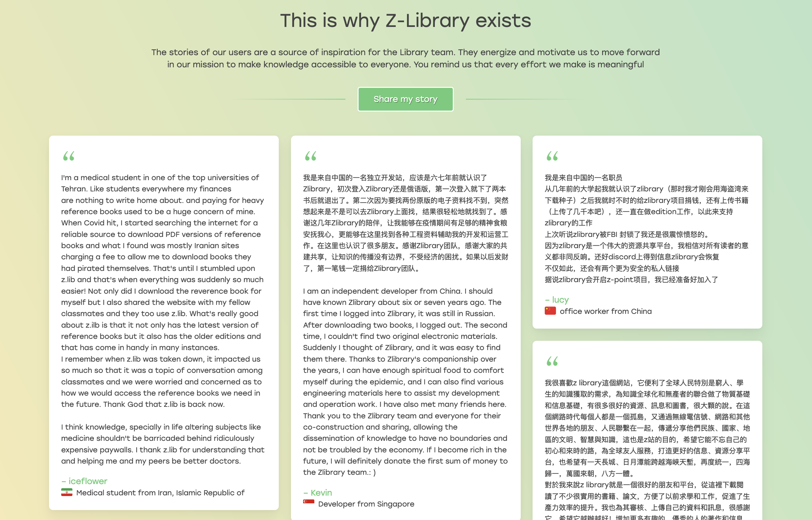The image size is (812, 520).
Task: Click the line '我是来自中国的一名职员'
Action: 583,178
